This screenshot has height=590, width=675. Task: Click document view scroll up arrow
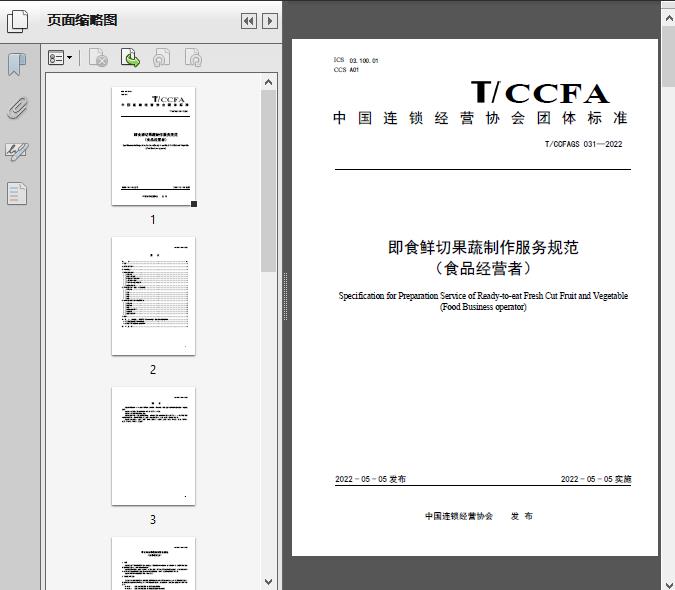click(669, 18)
